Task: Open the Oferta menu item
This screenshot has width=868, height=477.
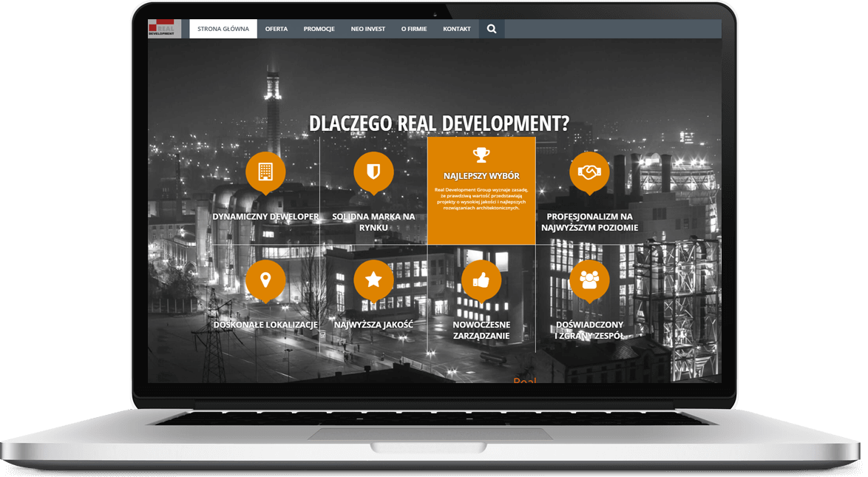Action: (277, 29)
